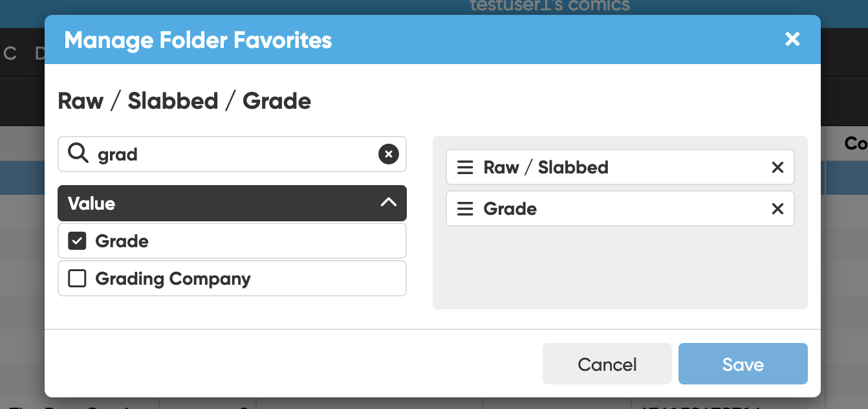
Task: Click the testuser1's comics title
Action: (x=549, y=6)
